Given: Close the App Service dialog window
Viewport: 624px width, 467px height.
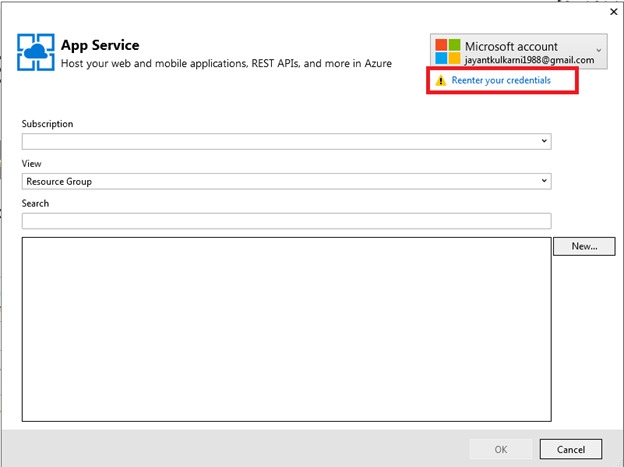Looking at the screenshot, I should coord(613,12).
